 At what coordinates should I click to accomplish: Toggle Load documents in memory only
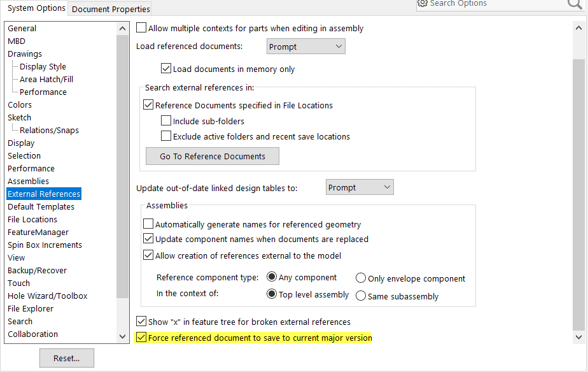pos(165,68)
